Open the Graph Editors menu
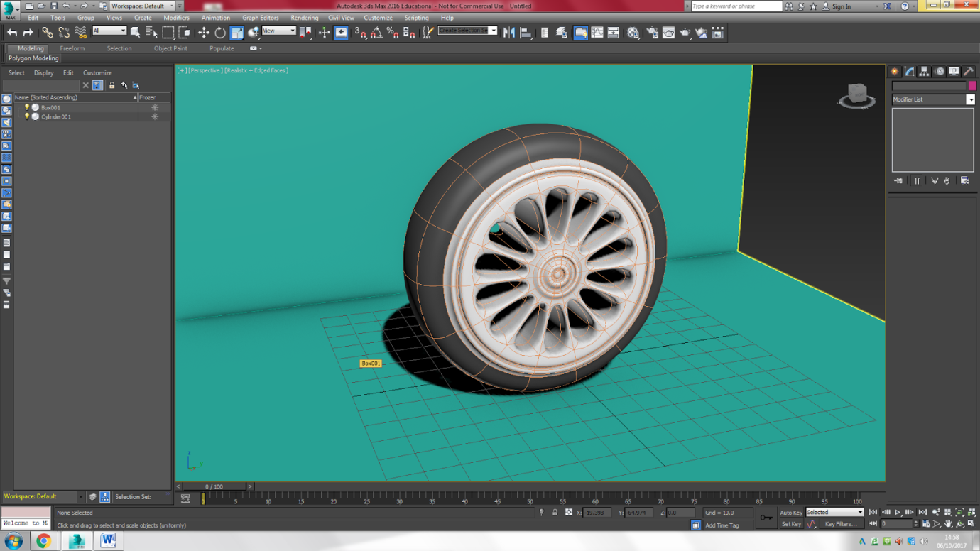Screen dimensions: 980x551 tap(260, 18)
